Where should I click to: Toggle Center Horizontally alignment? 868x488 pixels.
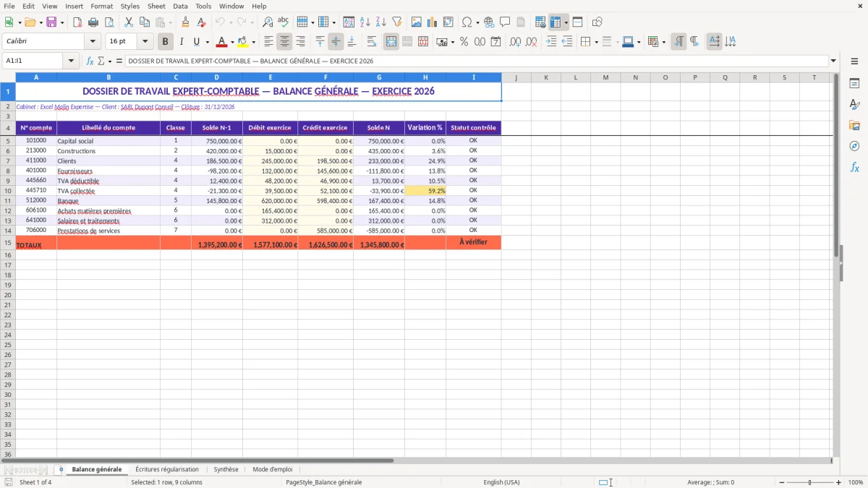[x=284, y=42]
